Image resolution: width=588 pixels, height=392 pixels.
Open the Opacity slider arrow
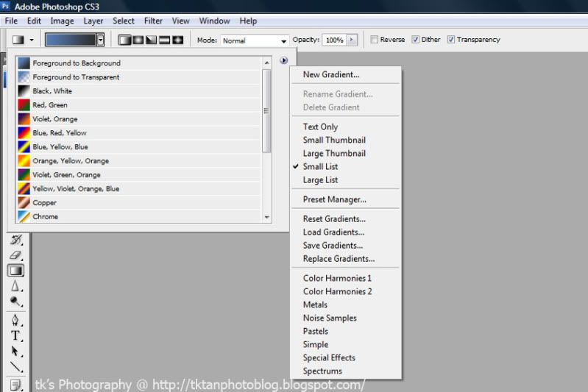tap(352, 40)
